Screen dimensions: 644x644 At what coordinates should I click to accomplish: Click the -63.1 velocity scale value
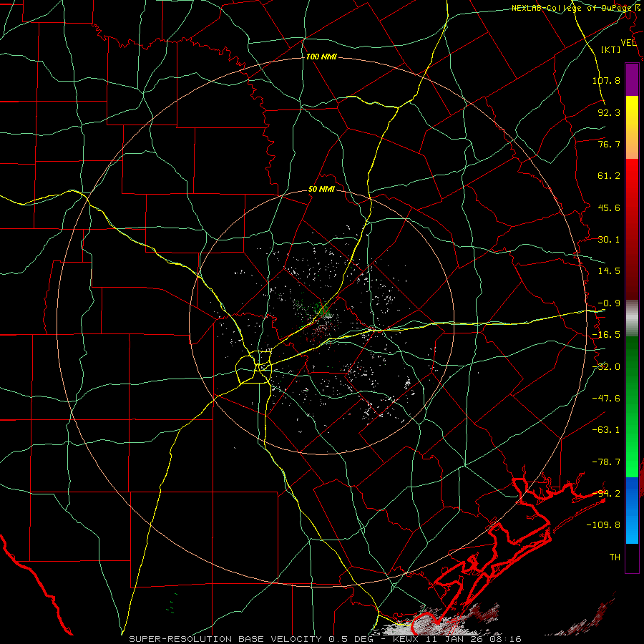606,430
